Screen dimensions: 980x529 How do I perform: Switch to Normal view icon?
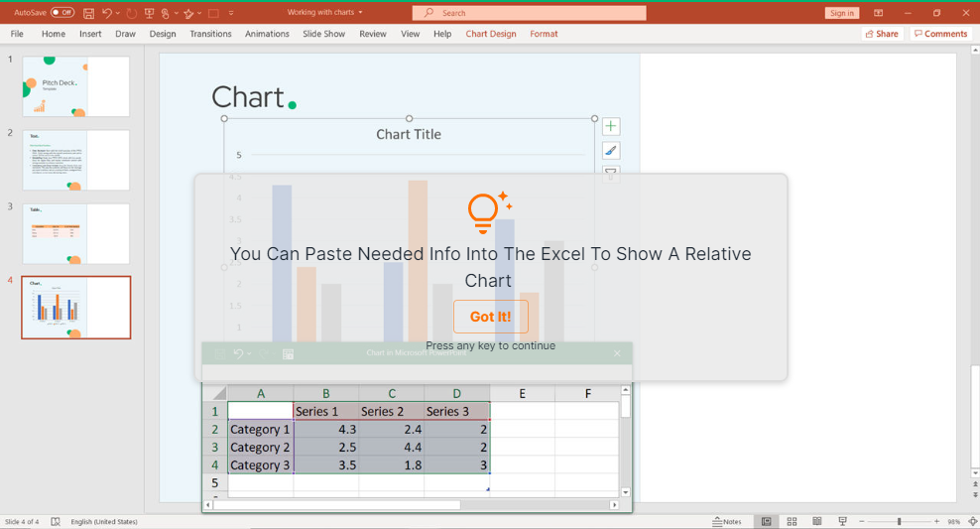(767, 521)
